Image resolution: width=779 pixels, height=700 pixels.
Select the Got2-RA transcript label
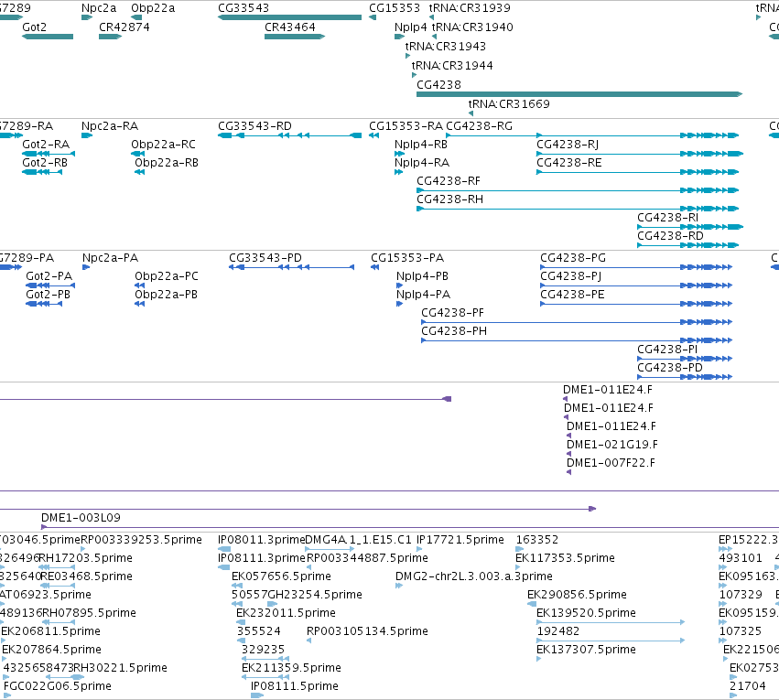[46, 145]
